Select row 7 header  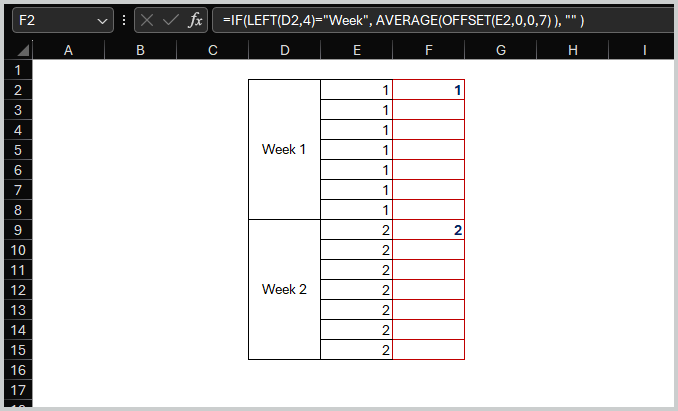18,190
